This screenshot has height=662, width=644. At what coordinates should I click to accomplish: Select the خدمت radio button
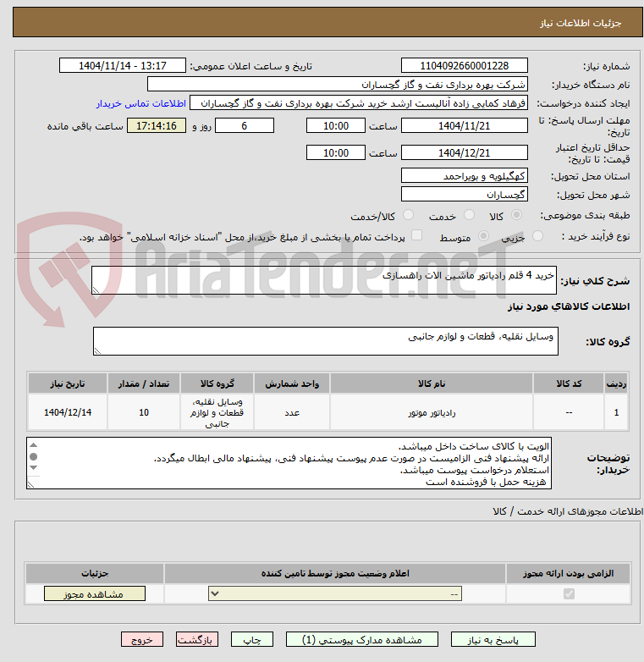click(x=469, y=215)
